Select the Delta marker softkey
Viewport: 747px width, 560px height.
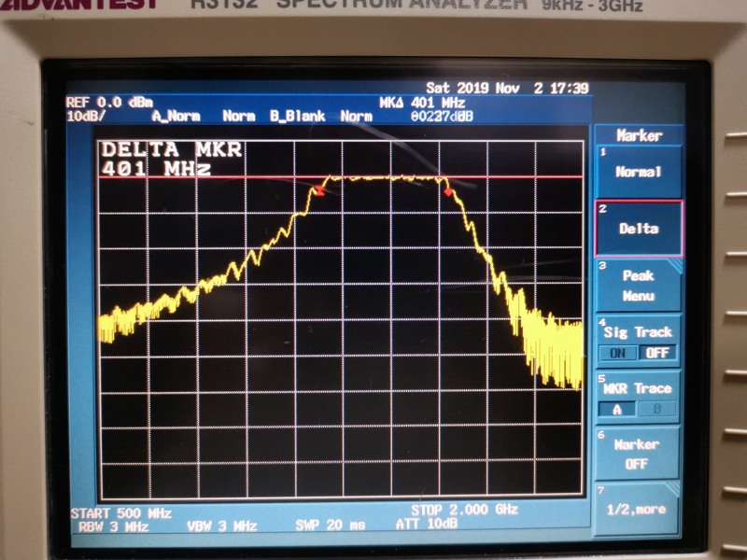click(639, 228)
